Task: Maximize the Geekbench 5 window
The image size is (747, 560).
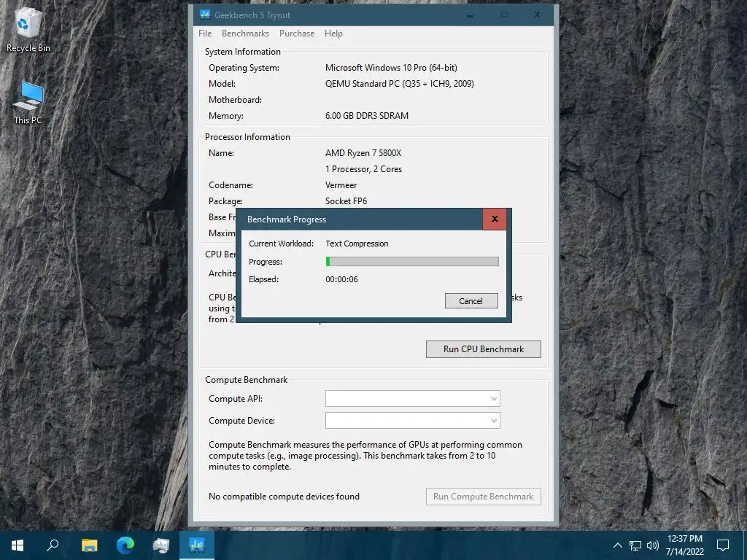Action: [x=504, y=15]
